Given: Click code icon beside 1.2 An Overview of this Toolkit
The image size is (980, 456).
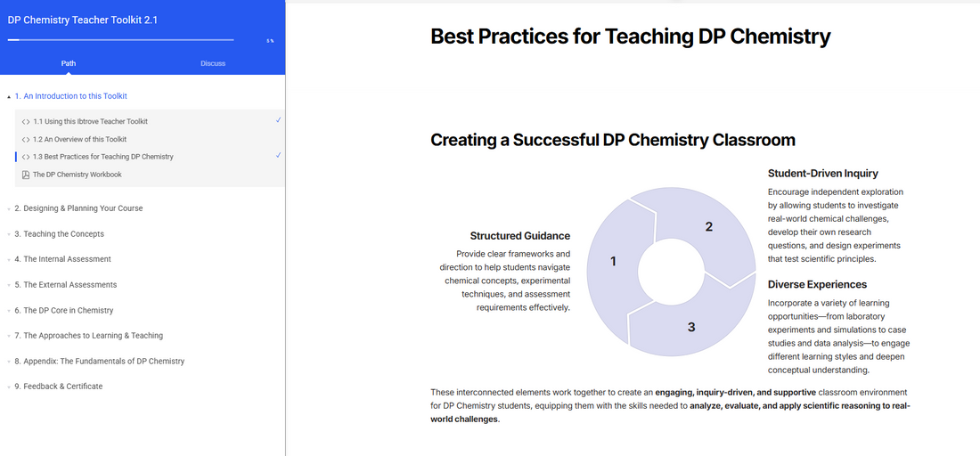Looking at the screenshot, I should [26, 139].
